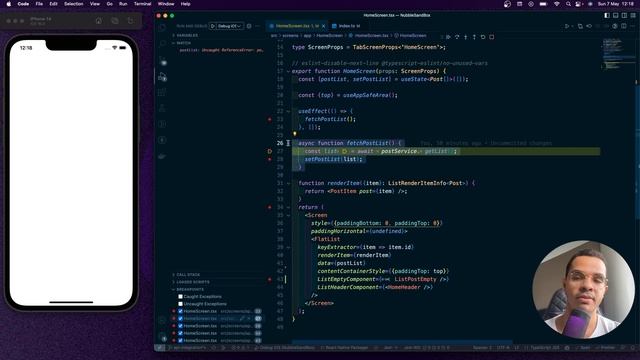Viewport: 640px width, 360px height.
Task: Click the debug Restart button
Action: click(483, 37)
